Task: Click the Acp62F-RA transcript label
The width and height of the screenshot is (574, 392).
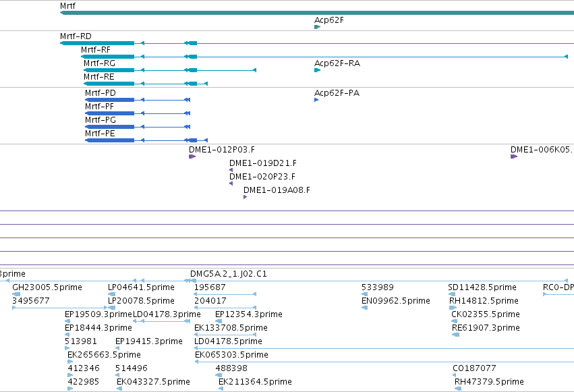Action: click(x=337, y=63)
